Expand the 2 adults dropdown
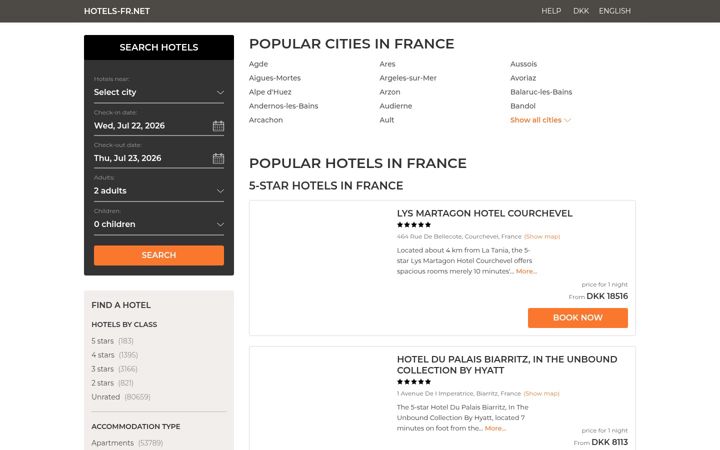 159,191
